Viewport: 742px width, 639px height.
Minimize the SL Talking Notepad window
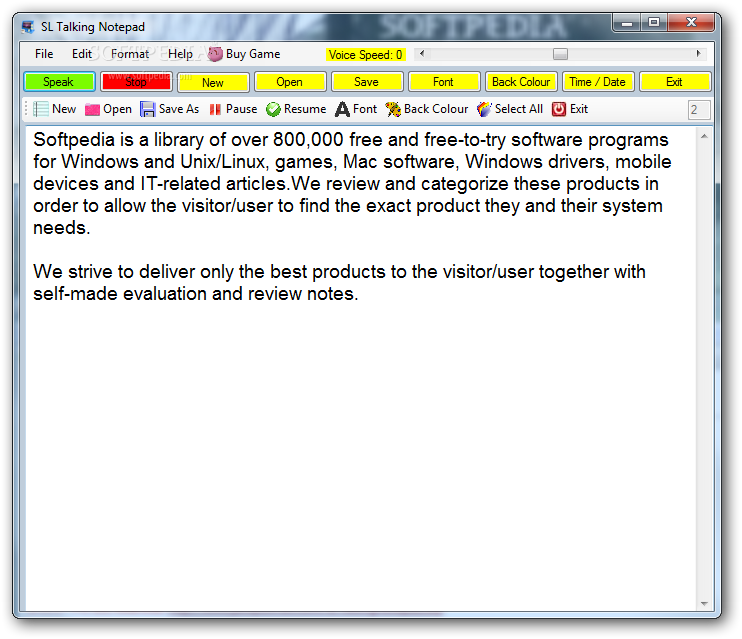[627, 22]
